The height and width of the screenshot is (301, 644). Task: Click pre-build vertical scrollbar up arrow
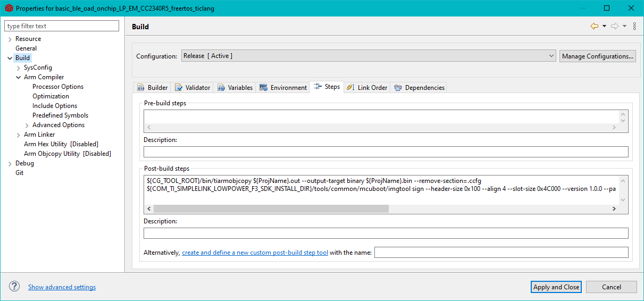623,114
